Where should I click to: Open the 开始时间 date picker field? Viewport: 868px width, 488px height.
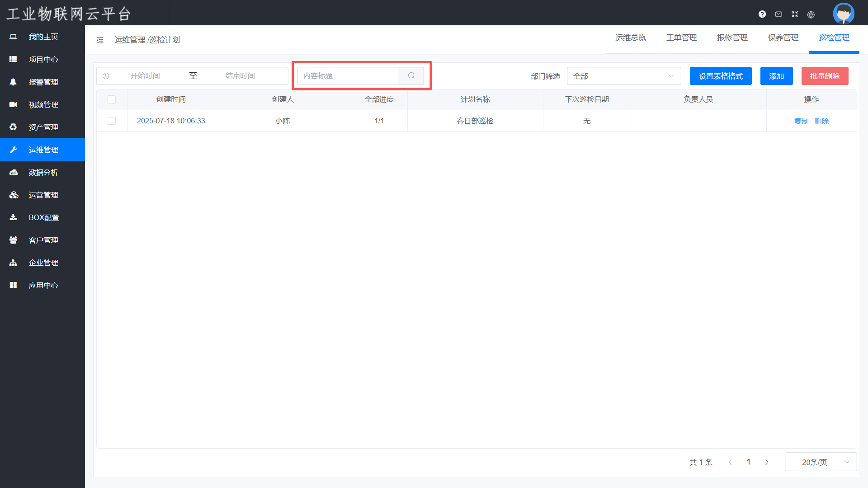(145, 76)
